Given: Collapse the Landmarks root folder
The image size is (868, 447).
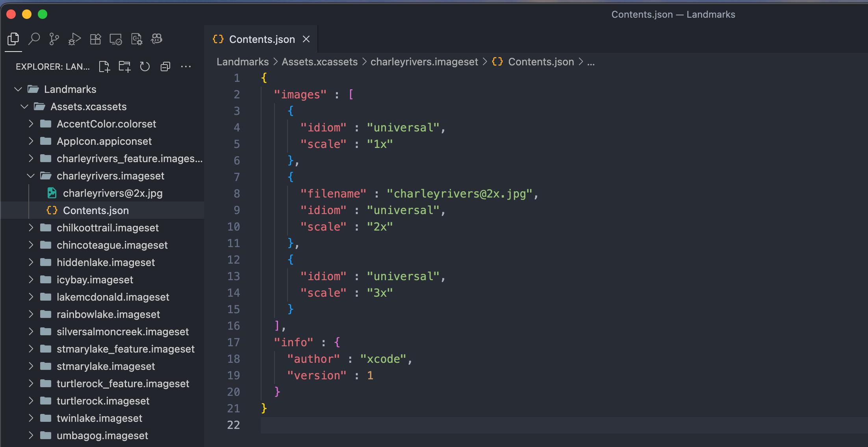Looking at the screenshot, I should pyautogui.click(x=18, y=89).
